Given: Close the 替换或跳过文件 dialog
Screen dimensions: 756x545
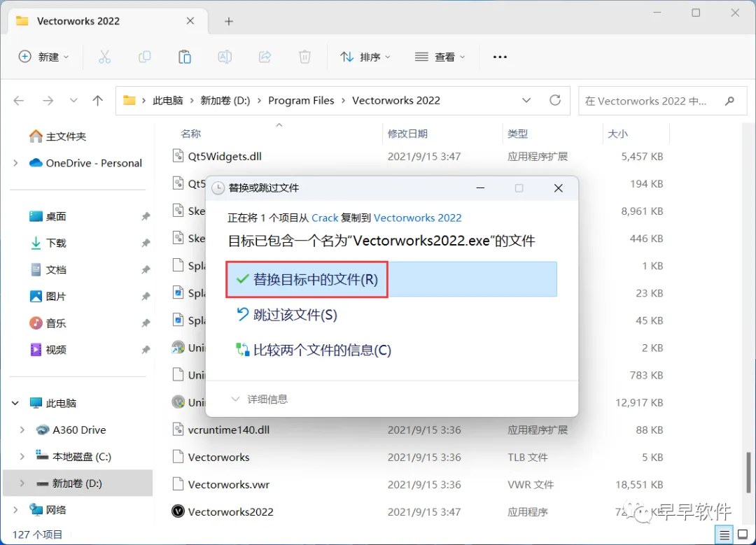Looking at the screenshot, I should tap(559, 188).
